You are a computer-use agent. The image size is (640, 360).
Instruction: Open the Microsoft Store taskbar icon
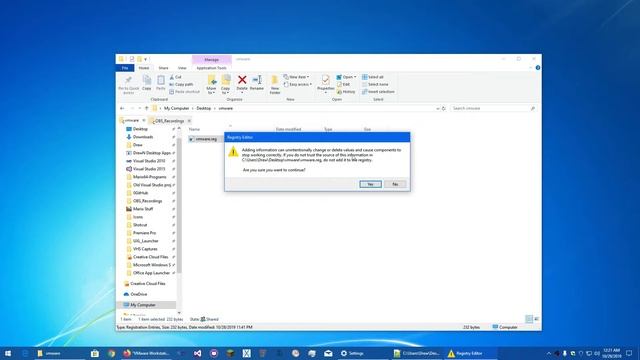(x=95, y=353)
